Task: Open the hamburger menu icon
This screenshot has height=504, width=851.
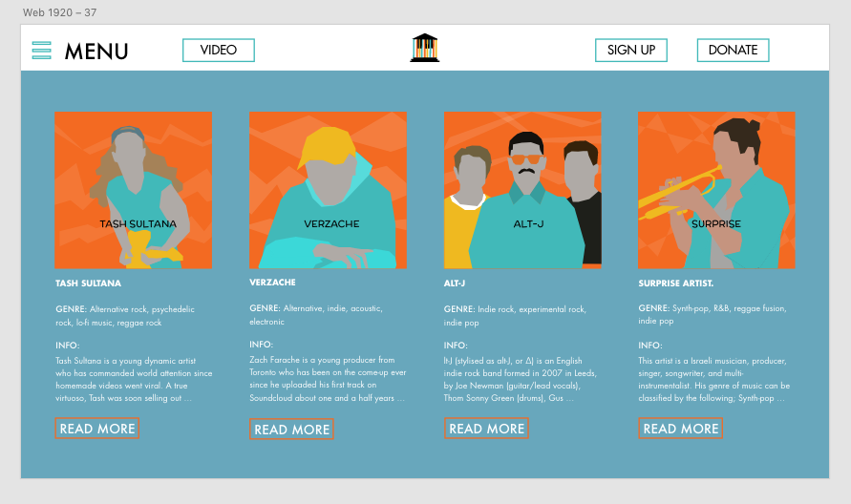Action: [42, 51]
